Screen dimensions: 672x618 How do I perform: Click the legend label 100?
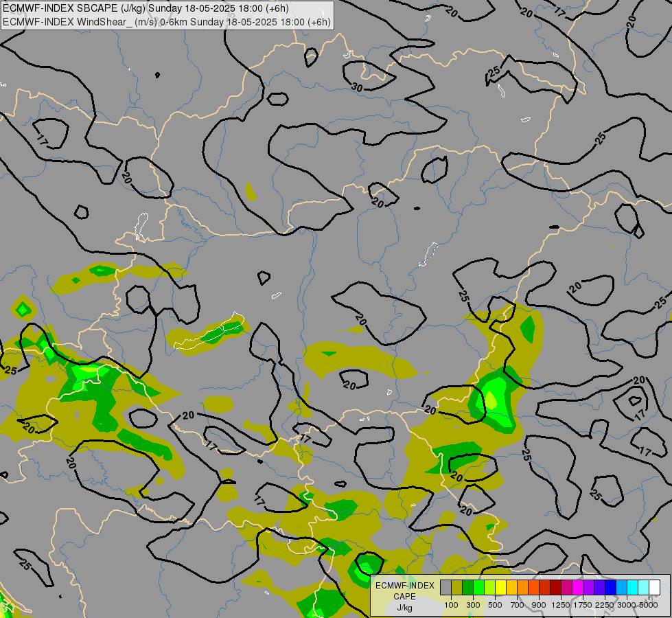[451, 605]
